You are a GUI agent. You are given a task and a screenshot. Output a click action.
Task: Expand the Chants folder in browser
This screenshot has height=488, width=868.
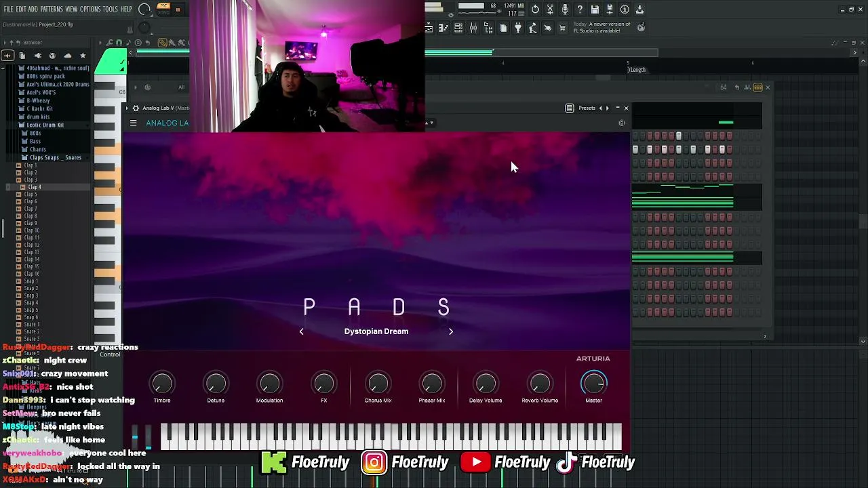point(37,149)
